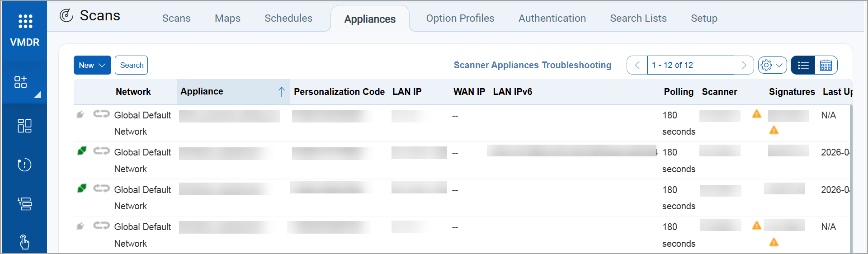Click third row green plug status icon

coord(82,188)
